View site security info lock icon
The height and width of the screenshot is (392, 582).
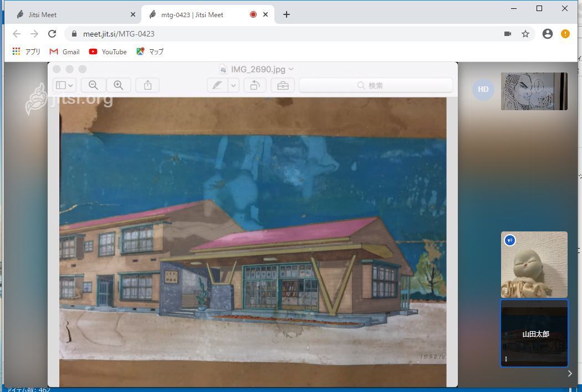pyautogui.click(x=74, y=34)
